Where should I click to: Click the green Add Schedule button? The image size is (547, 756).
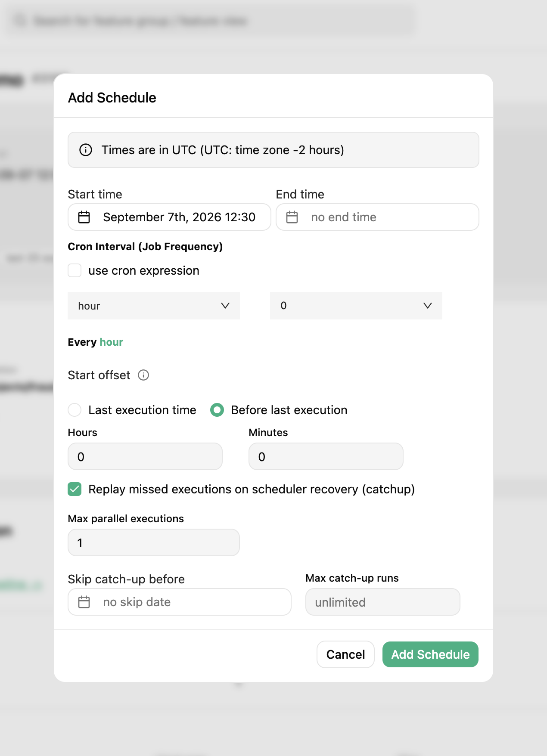[x=430, y=654]
